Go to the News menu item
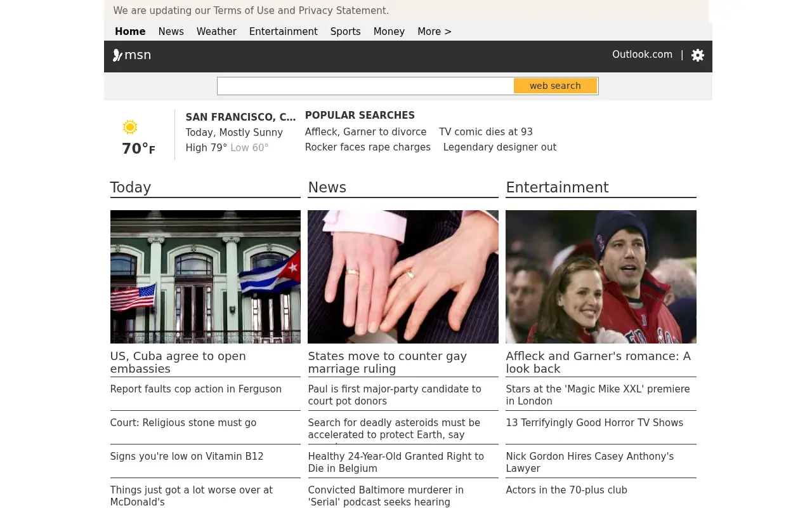812x508 pixels. pyautogui.click(x=171, y=32)
